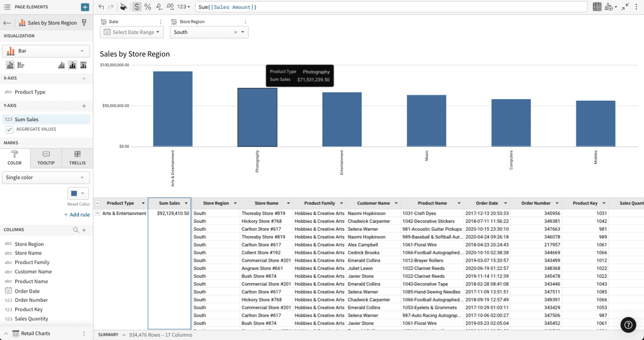The height and width of the screenshot is (340, 644).
Task: Choose stacked bar layout
Action: (72, 65)
